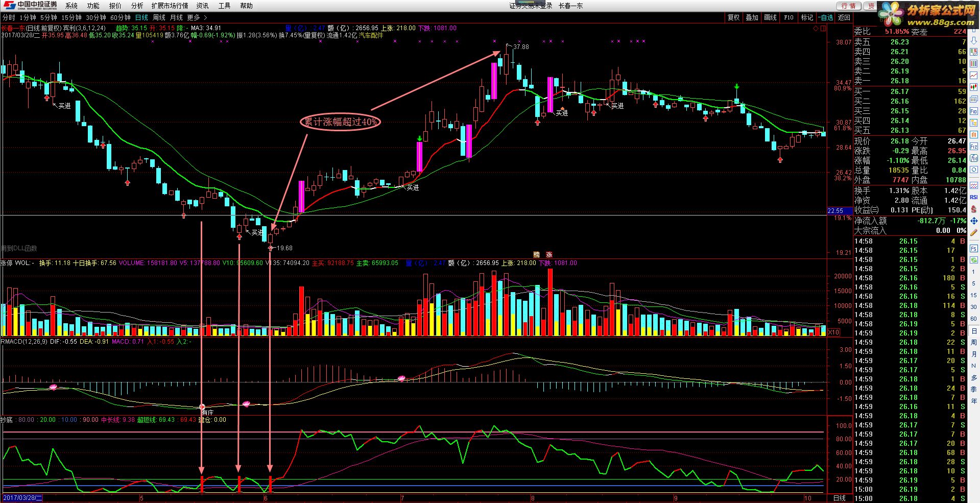Screen dimensions: 980x503
Task: Select the 5分钟 period tab
Action: 49,17
